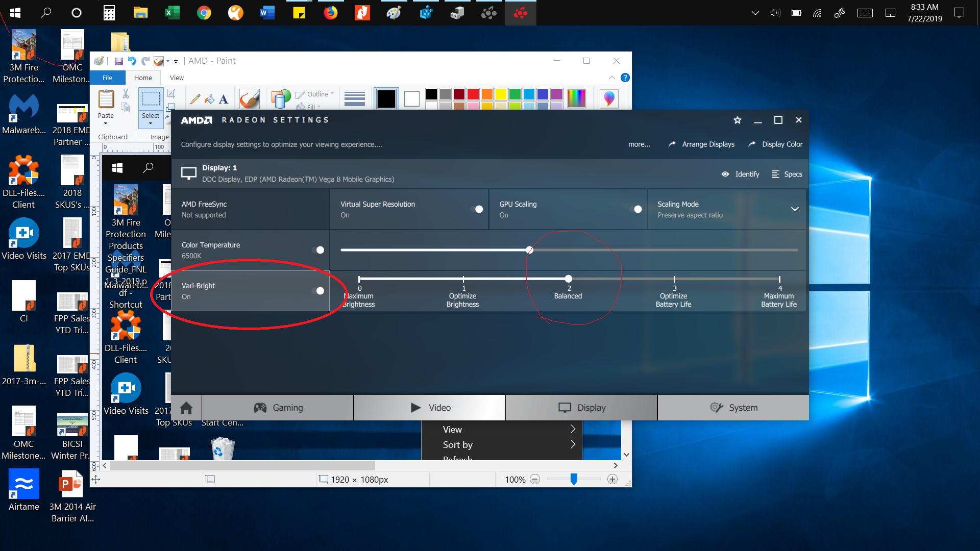Open the Airtame desktop shortcut

(24, 490)
